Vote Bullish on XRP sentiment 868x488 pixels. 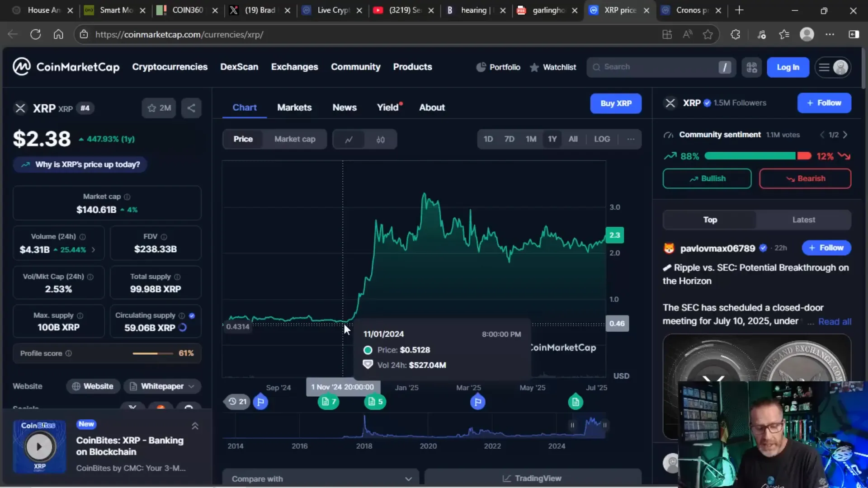(x=707, y=178)
